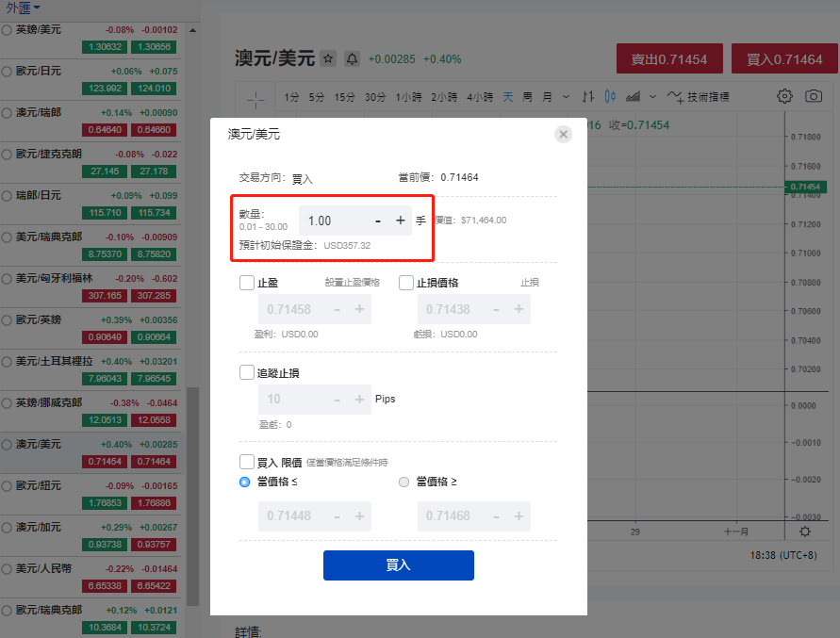
Task: Increase lot quantity with plus button
Action: pos(400,221)
